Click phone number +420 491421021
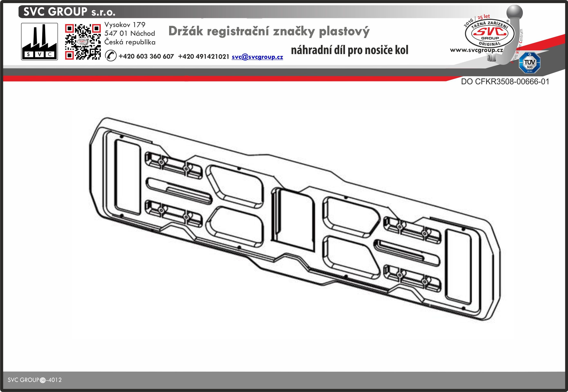 203,57
